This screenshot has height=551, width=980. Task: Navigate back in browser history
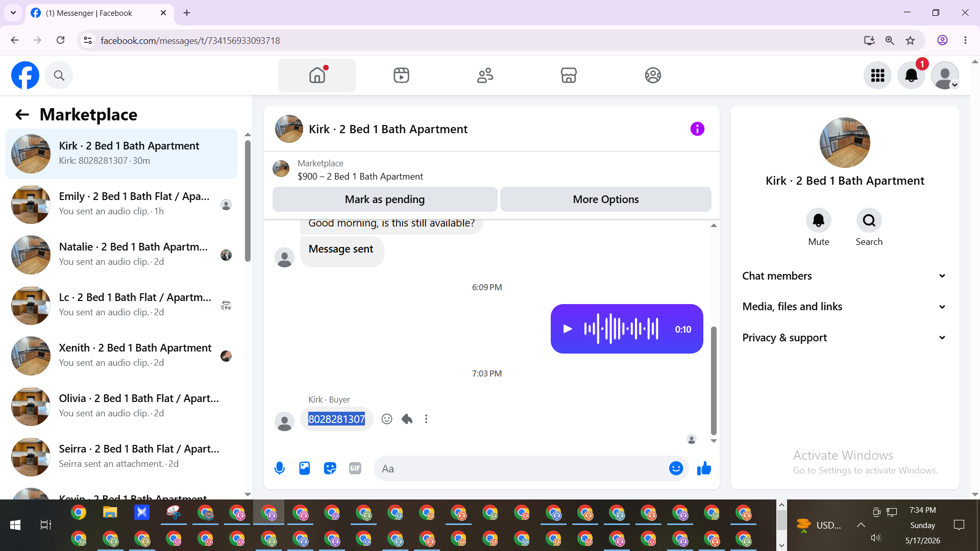coord(15,40)
